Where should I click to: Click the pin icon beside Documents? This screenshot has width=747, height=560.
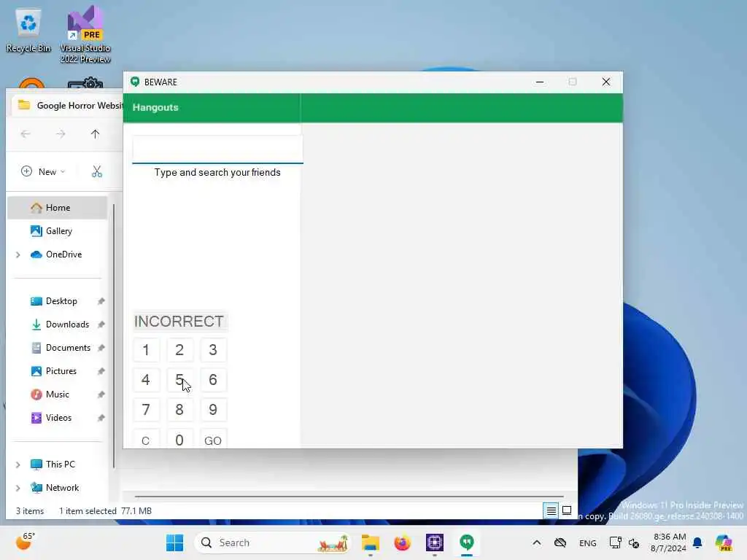(101, 348)
